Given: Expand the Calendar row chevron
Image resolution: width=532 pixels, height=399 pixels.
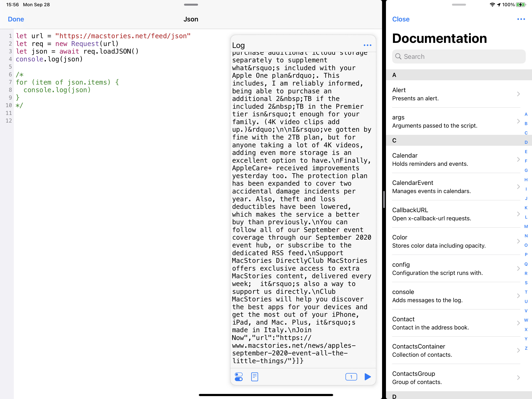Looking at the screenshot, I should (518, 159).
